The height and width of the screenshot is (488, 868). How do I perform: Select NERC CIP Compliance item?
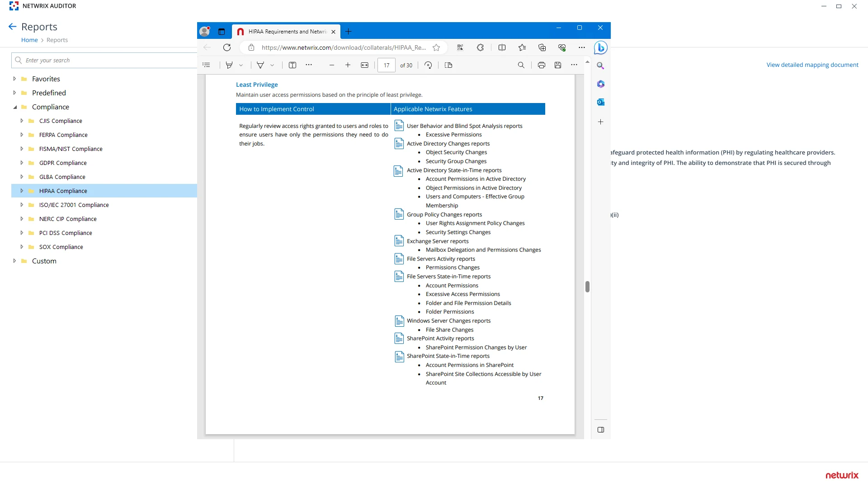pos(68,219)
